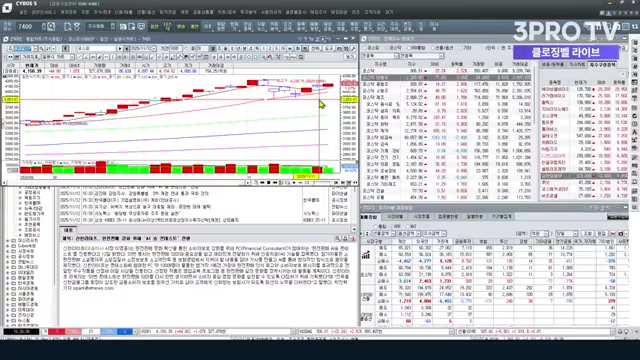The width and height of the screenshot is (640, 360).
Task: Switch to 기간별누적 tab in investor panel
Action: 502,217
